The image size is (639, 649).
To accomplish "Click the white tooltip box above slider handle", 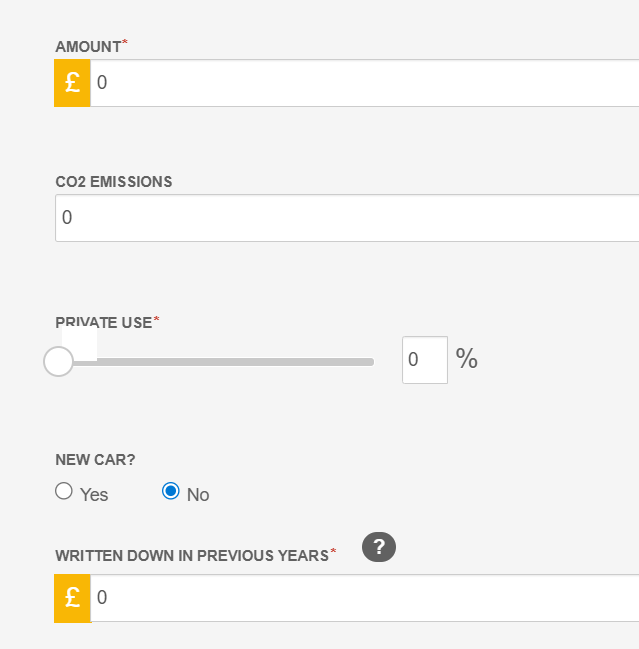I will click(79, 344).
